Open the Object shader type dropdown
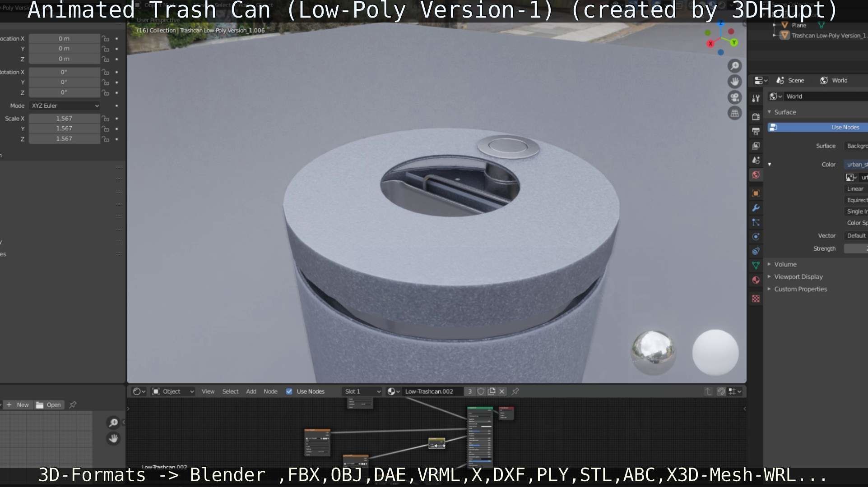Image resolution: width=868 pixels, height=487 pixels. tap(173, 391)
